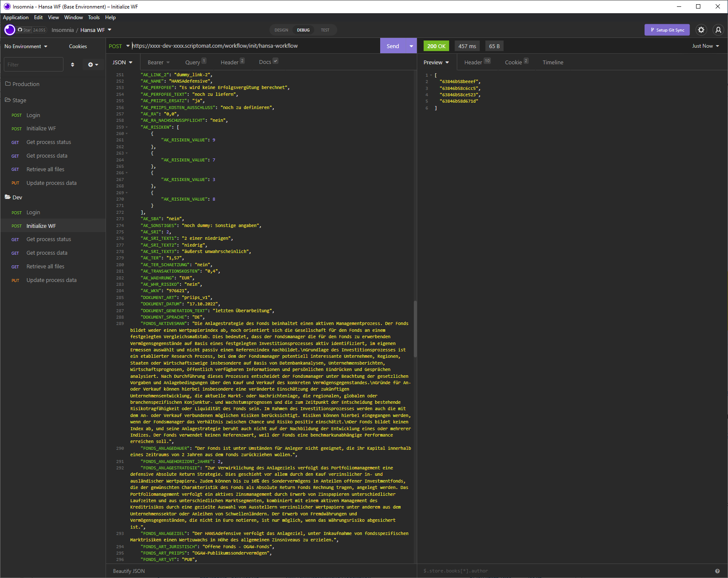The image size is (728, 578).
Task: Open the settings gear icon
Action: 701,30
